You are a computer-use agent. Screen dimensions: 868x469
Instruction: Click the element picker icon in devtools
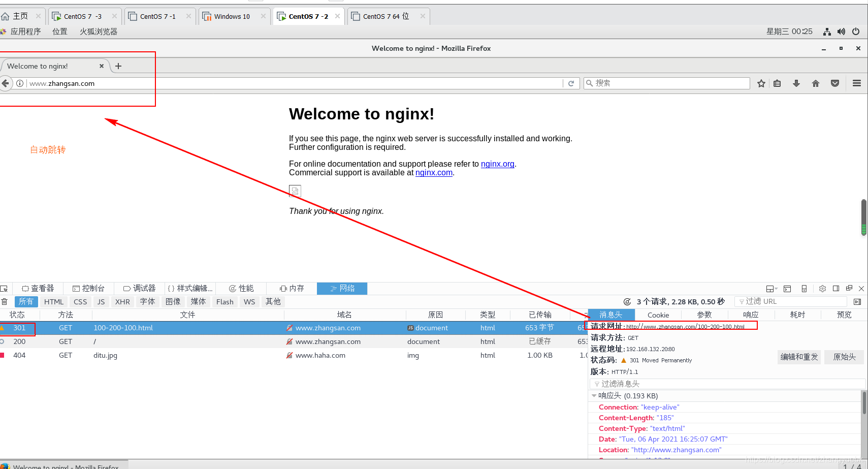tap(4, 289)
